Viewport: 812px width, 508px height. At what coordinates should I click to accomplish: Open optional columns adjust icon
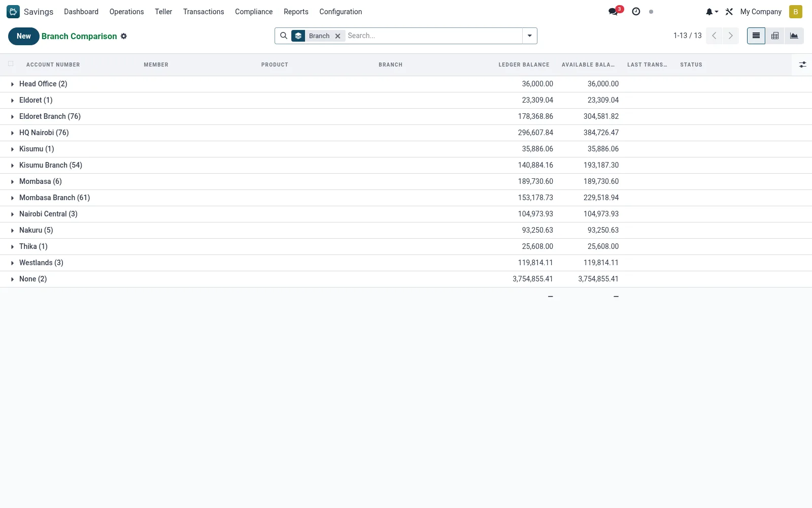pyautogui.click(x=802, y=65)
